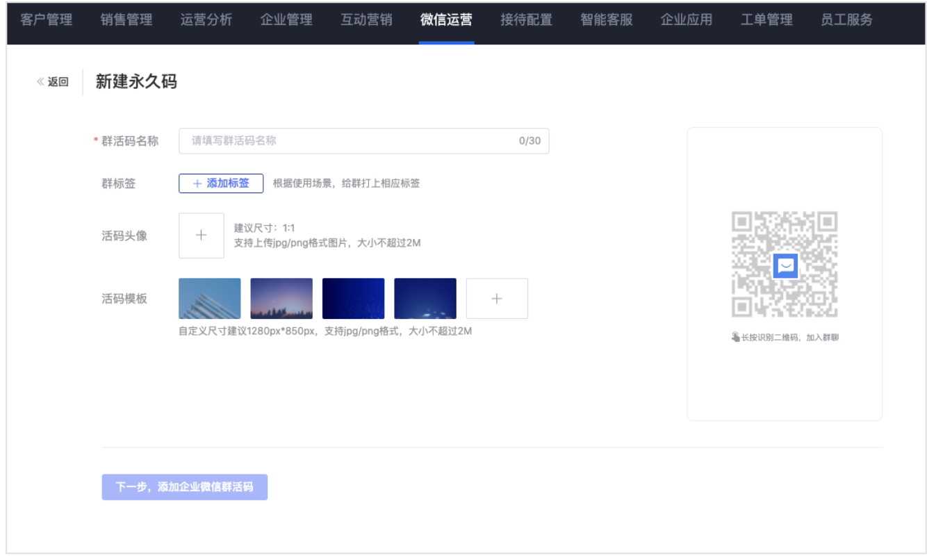Open the 运营分析 menu

click(206, 20)
